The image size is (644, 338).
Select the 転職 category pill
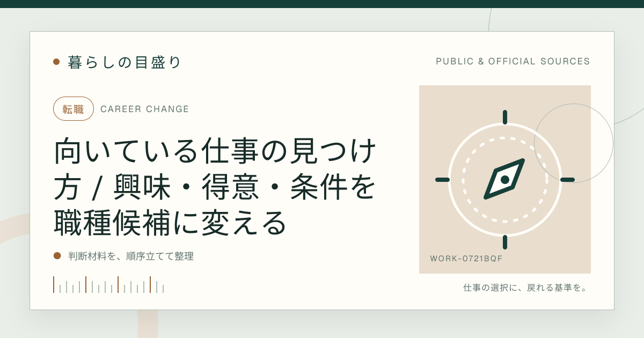click(74, 109)
